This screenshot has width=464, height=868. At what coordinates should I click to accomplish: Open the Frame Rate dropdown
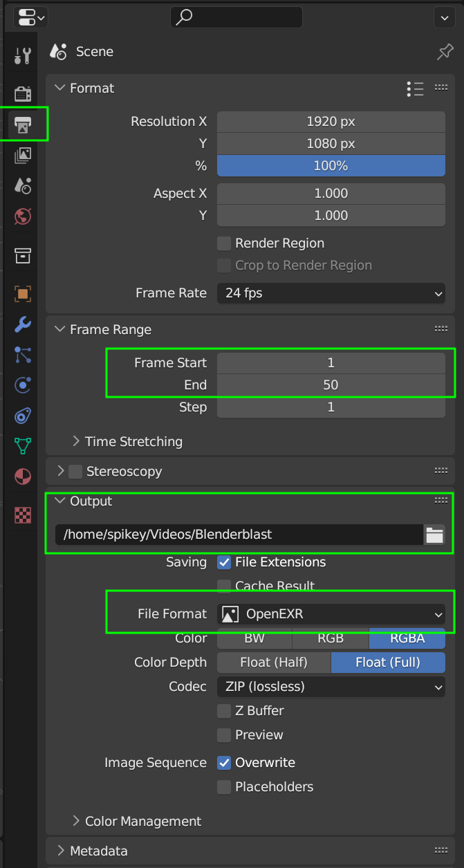pyautogui.click(x=331, y=293)
